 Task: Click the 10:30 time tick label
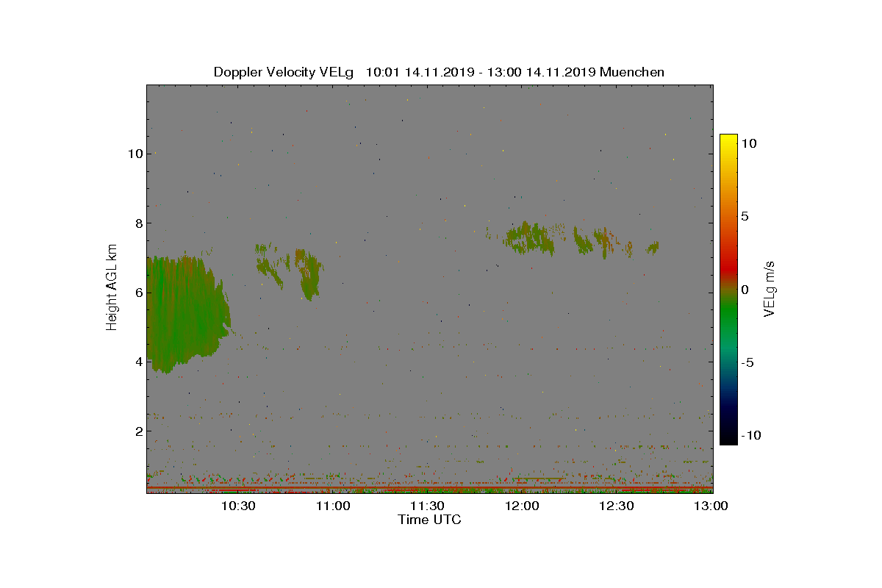coord(238,506)
